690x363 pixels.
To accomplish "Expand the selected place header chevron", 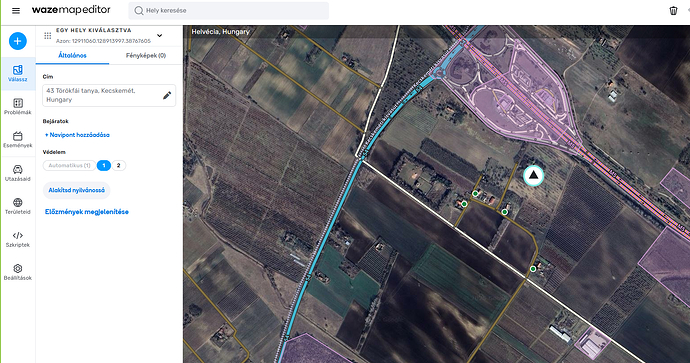I will click(x=160, y=36).
